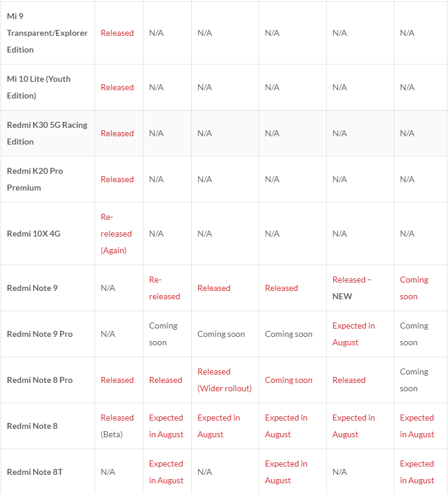
Task: Select the 'Redmi K30 5G Racing Edition' cell
Action: point(47,133)
